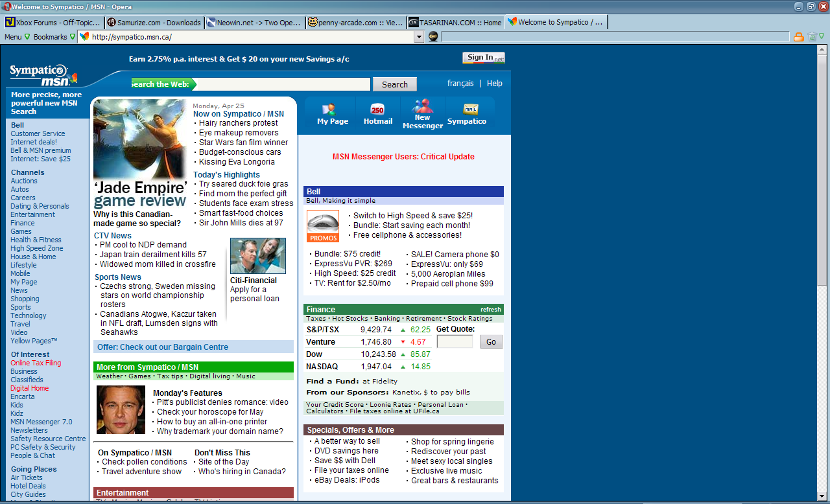The height and width of the screenshot is (504, 830).
Task: Select the Welcome to Sympatico tab
Action: 557,22
